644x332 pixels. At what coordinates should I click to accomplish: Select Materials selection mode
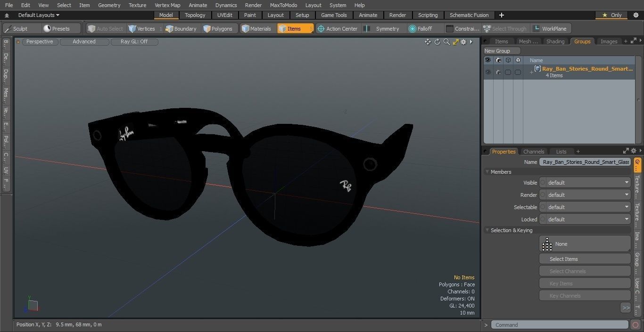pyautogui.click(x=256, y=29)
